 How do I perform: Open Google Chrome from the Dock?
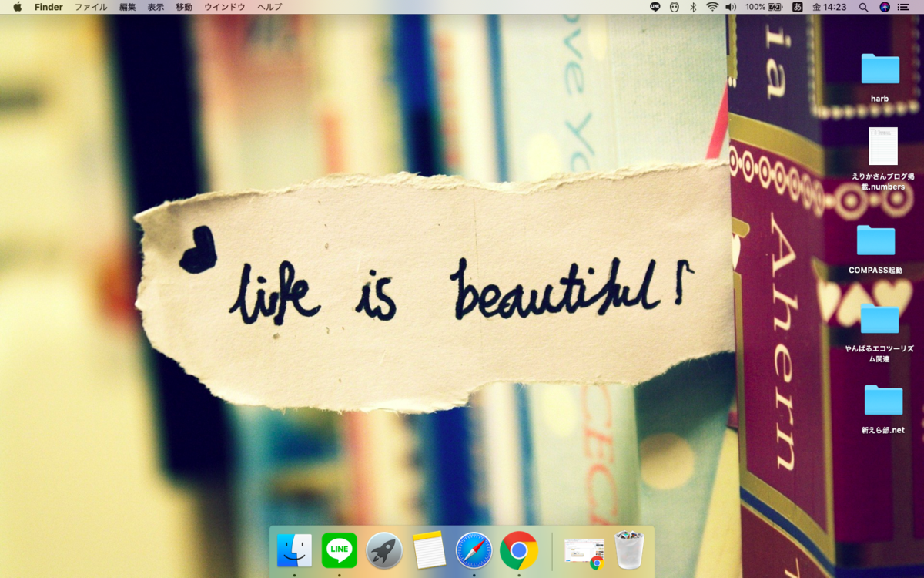pos(519,551)
